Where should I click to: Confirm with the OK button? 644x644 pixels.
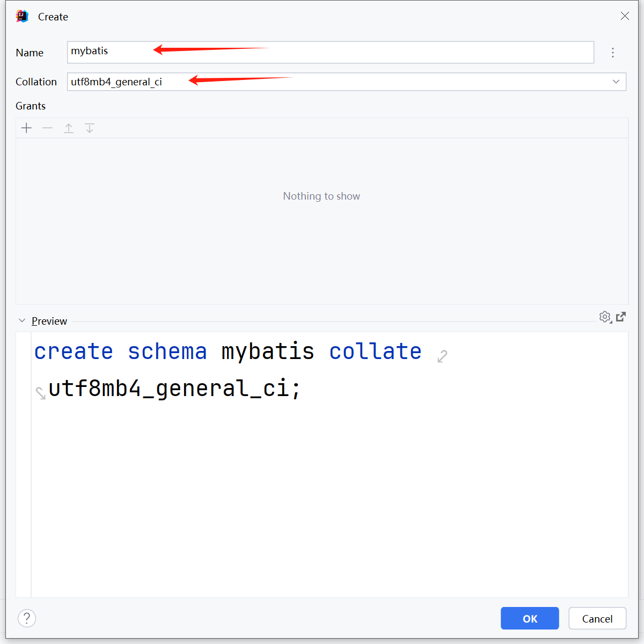pyautogui.click(x=530, y=618)
